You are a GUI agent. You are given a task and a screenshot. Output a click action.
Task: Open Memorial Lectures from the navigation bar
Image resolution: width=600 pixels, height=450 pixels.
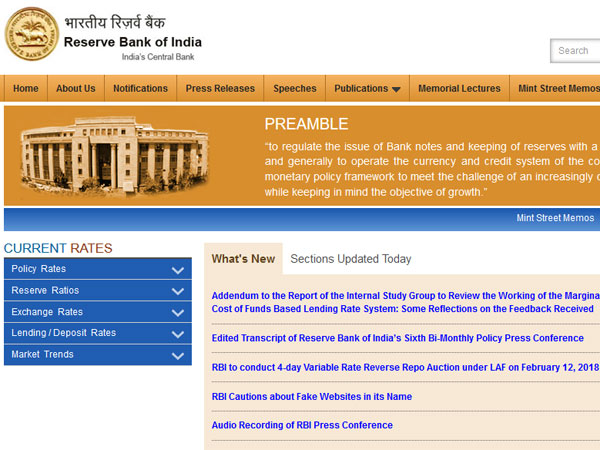pyautogui.click(x=459, y=89)
